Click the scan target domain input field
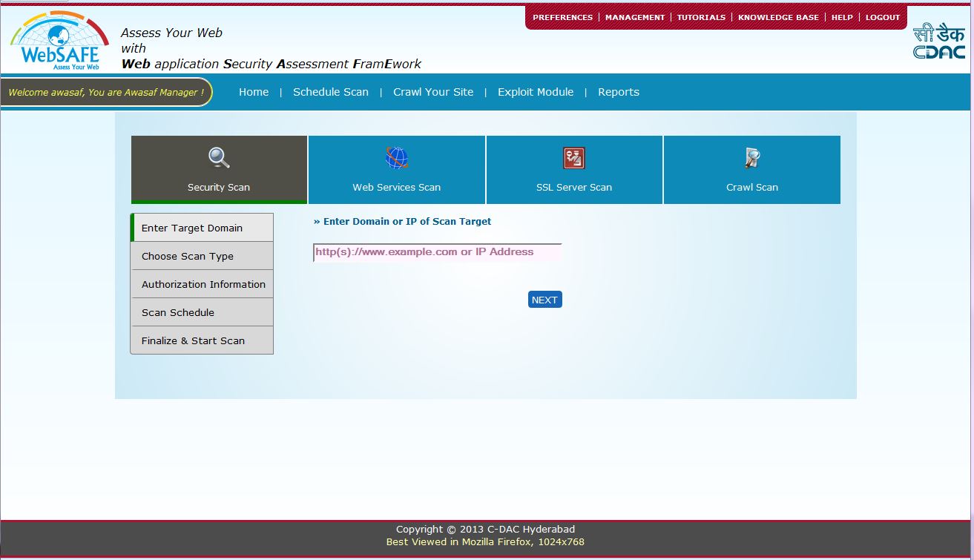Screen dimensions: 974x560 [437, 252]
